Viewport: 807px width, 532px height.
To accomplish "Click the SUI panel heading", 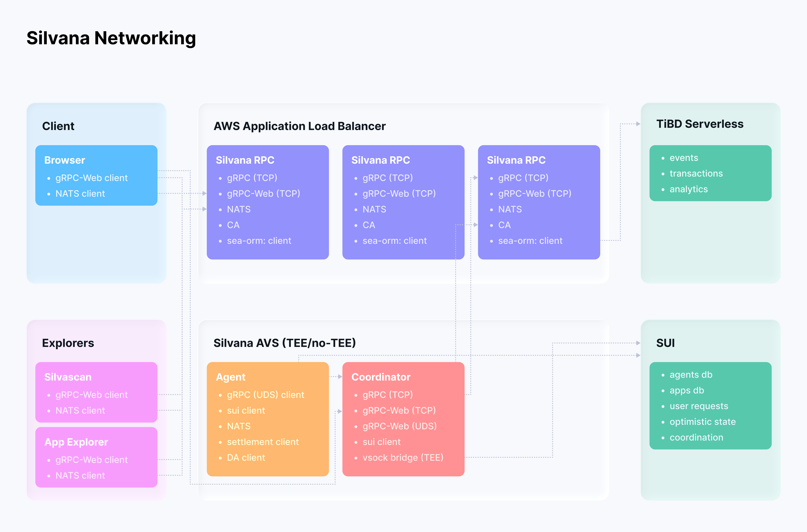I will (x=665, y=343).
